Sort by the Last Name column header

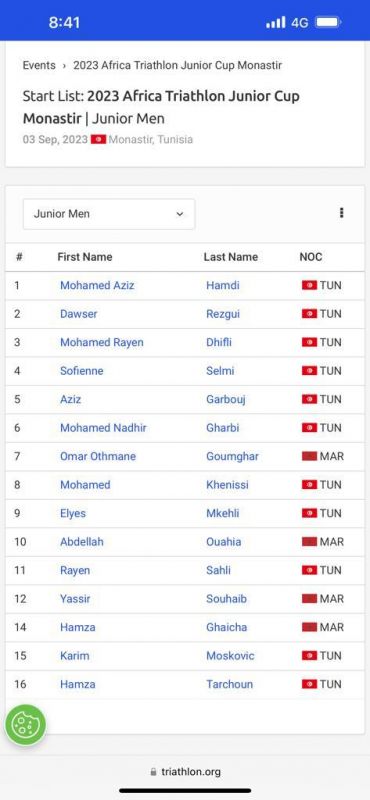coord(231,257)
